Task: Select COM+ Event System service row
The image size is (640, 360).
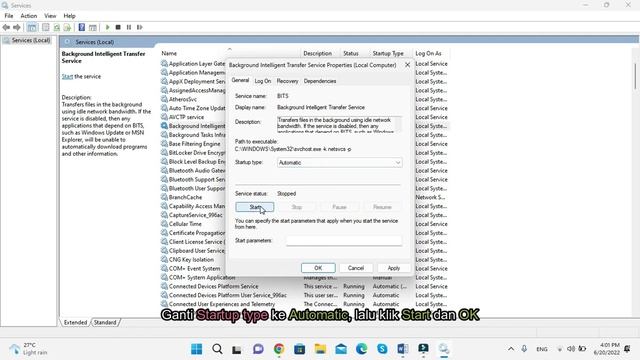Action: click(x=194, y=269)
